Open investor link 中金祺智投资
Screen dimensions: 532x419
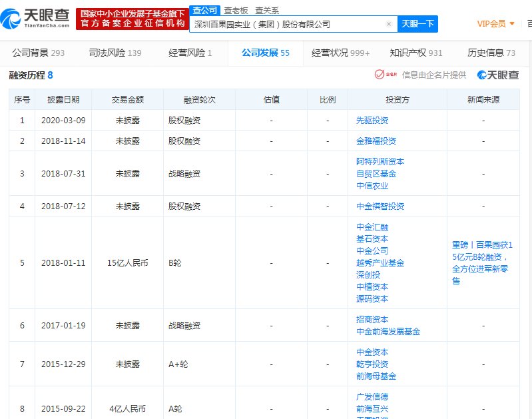(x=380, y=207)
